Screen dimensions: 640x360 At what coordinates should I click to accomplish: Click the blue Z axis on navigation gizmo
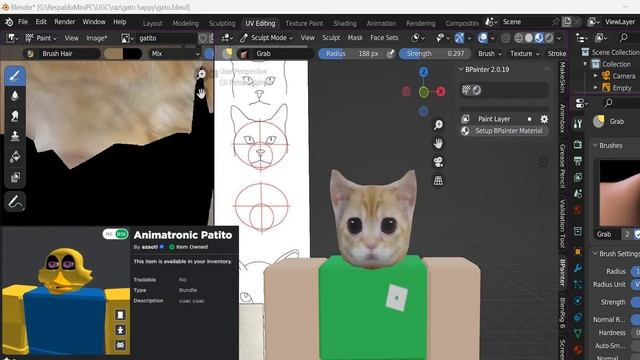tap(424, 72)
